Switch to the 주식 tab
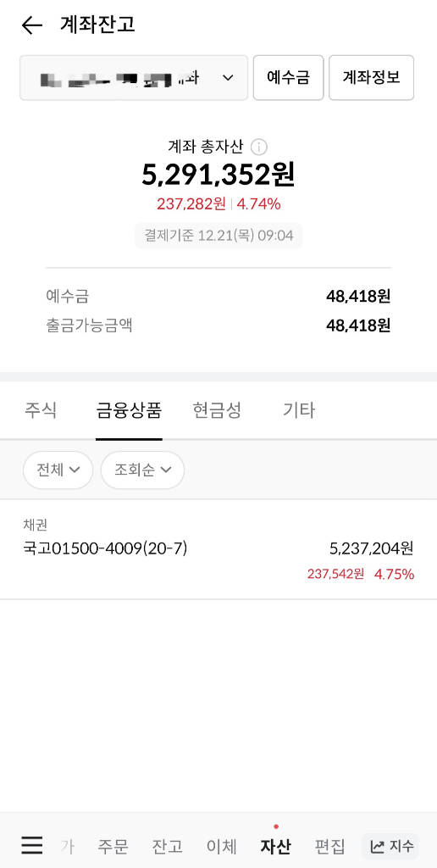Image resolution: width=437 pixels, height=868 pixels. (x=41, y=410)
